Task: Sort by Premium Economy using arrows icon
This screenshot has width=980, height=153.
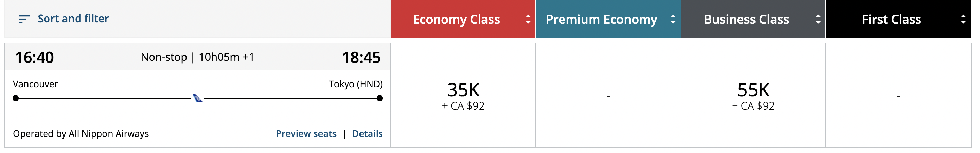Action: click(x=673, y=19)
